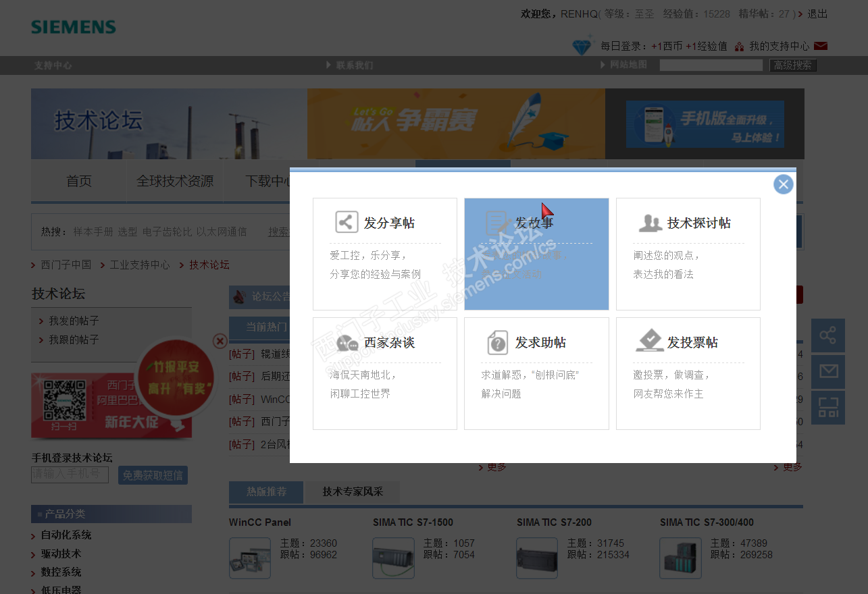Click the blue diamond icon near 每日登录

coord(582,46)
